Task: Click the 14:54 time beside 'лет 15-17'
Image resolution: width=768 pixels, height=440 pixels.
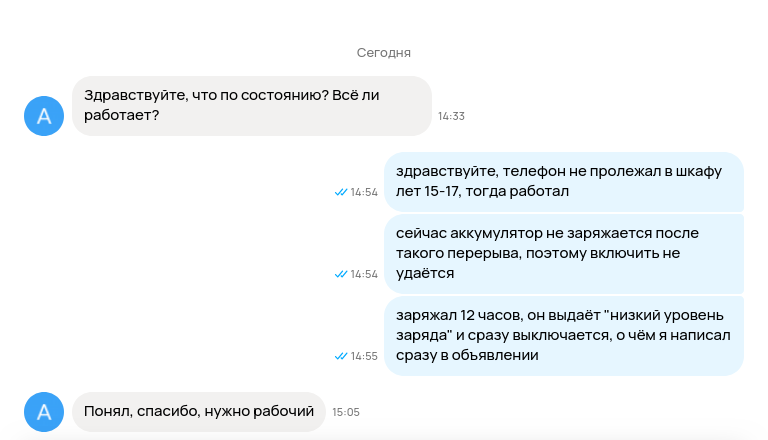Action: point(364,192)
